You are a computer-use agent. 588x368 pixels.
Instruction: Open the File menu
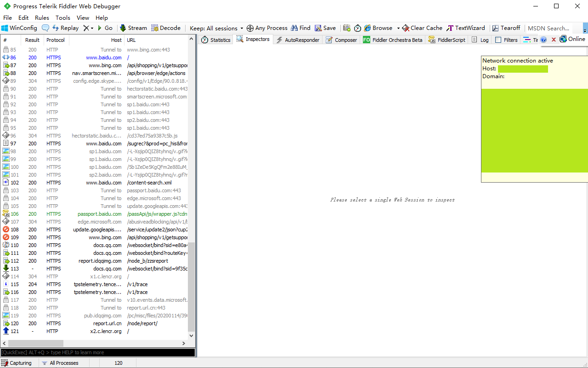(7, 17)
